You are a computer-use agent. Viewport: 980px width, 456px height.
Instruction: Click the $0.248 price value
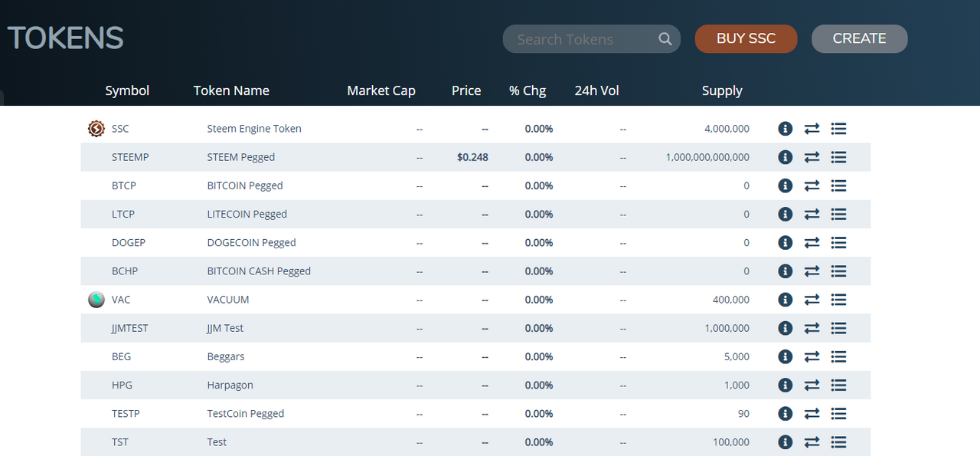[x=472, y=157]
